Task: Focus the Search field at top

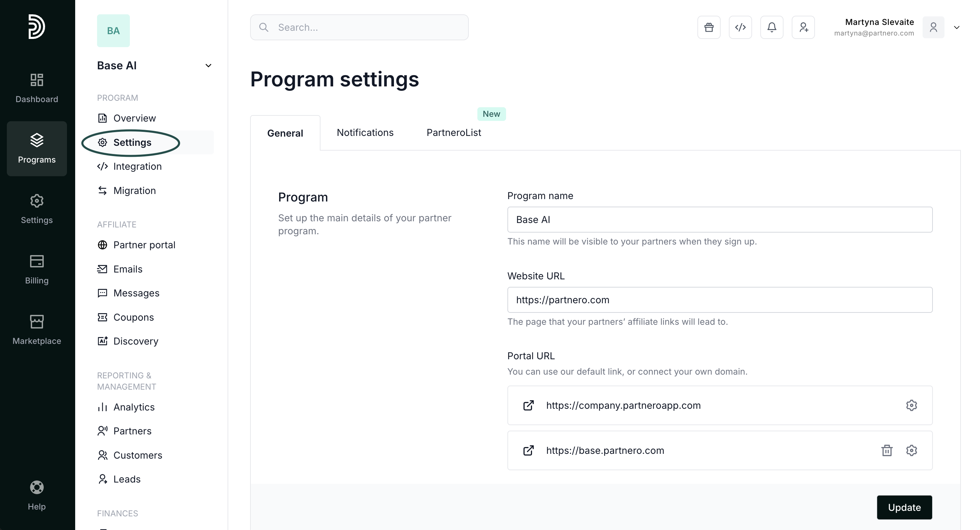Action: [359, 27]
